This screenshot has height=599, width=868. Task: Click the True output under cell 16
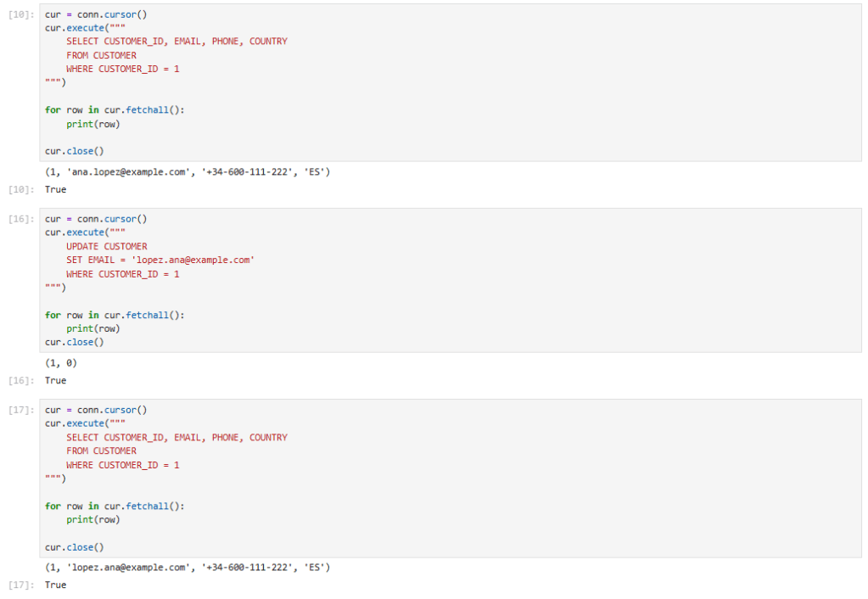[x=55, y=381]
